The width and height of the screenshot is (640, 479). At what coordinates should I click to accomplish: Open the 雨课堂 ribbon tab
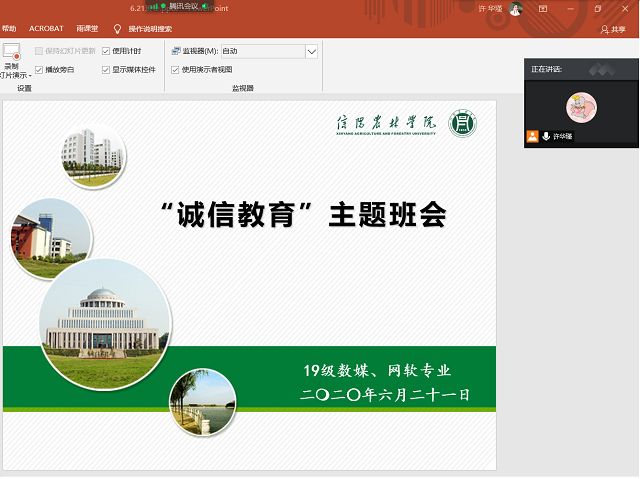click(x=88, y=30)
